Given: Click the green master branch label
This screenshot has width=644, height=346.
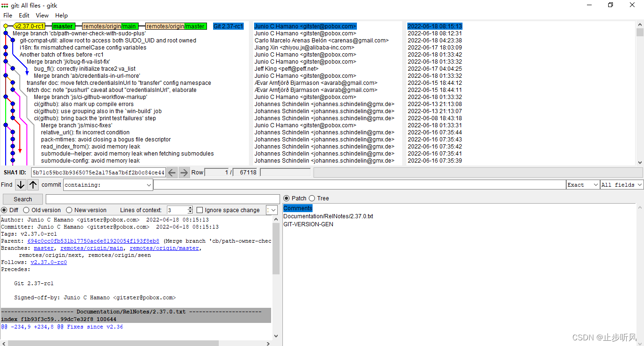Looking at the screenshot, I should point(63,26).
